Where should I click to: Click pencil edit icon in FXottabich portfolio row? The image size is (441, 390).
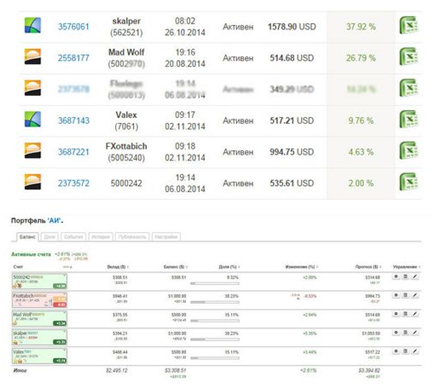pyautogui.click(x=415, y=295)
